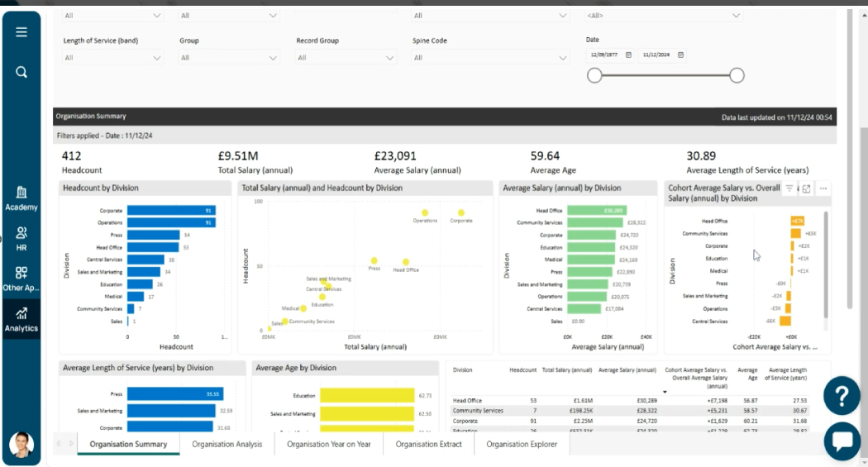Click the start date input field

604,55
